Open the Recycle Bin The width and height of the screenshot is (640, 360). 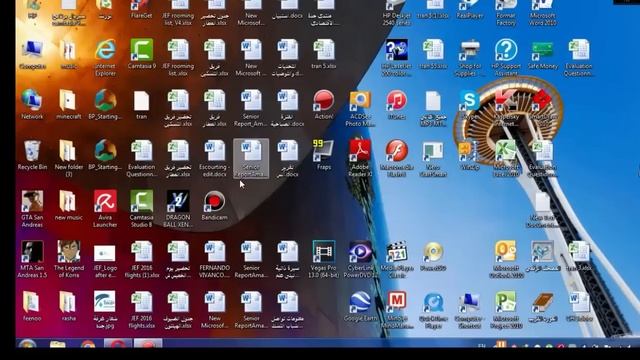tap(32, 155)
